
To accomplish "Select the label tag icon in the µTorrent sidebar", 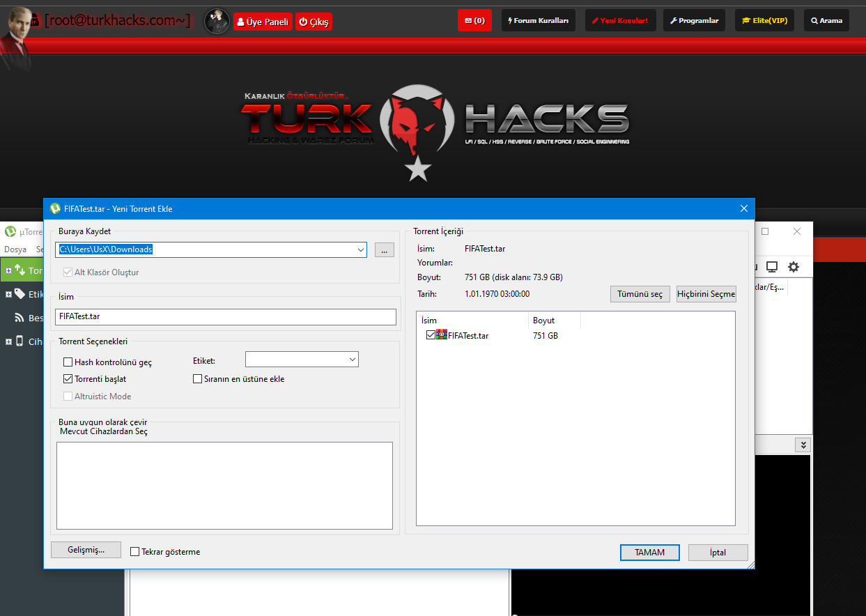I will point(20,294).
